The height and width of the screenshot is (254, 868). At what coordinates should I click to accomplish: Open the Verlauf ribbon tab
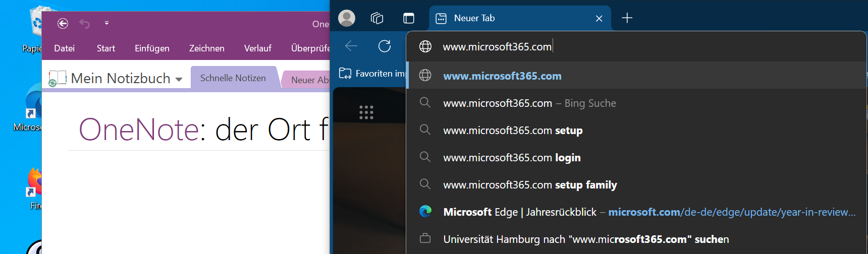tap(258, 48)
